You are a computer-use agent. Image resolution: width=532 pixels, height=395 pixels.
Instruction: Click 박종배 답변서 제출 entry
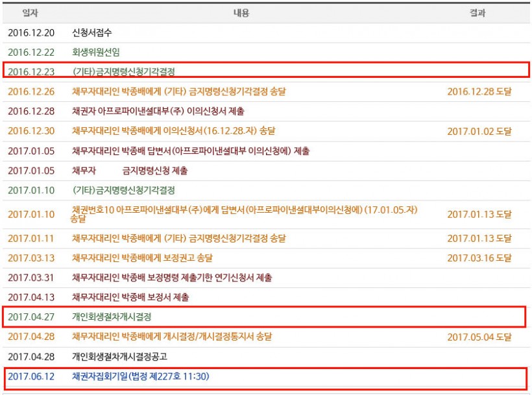click(191, 151)
